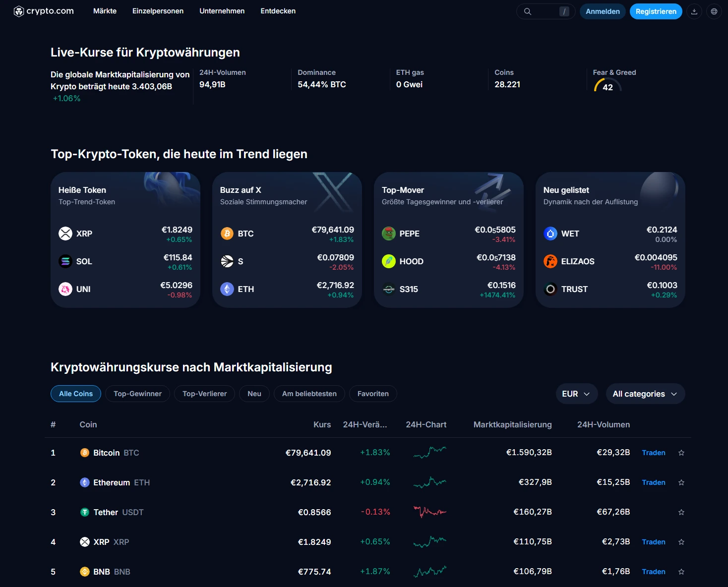Screen dimensions: 728x587
Task: Click the ETH icon in Buzz auf X
Action: coord(227,289)
